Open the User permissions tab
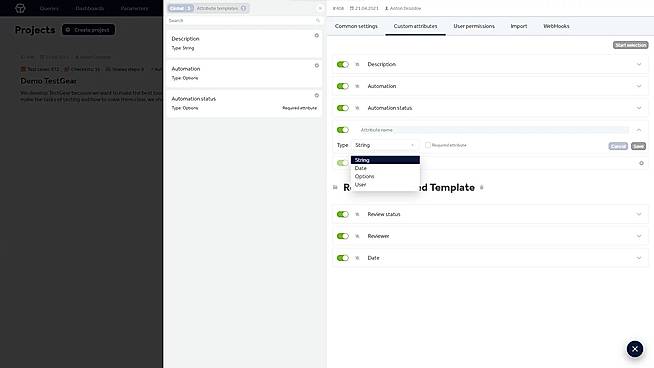 pyautogui.click(x=474, y=26)
